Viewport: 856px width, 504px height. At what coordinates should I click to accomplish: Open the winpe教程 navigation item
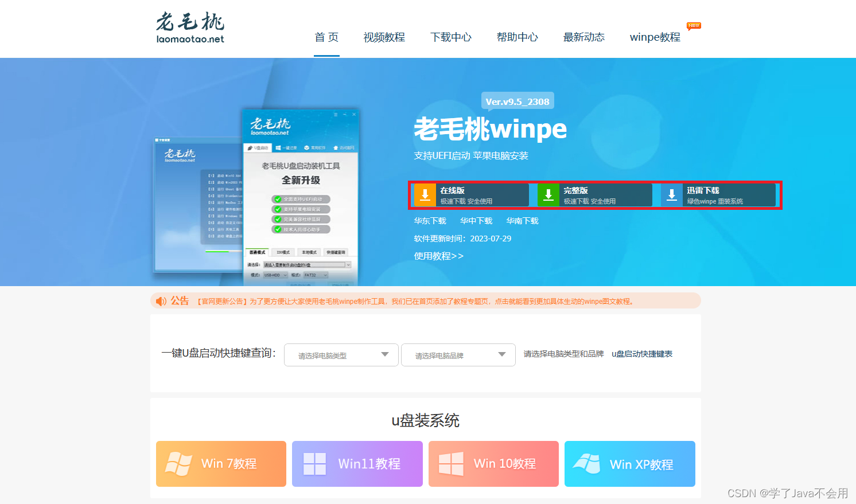point(655,37)
